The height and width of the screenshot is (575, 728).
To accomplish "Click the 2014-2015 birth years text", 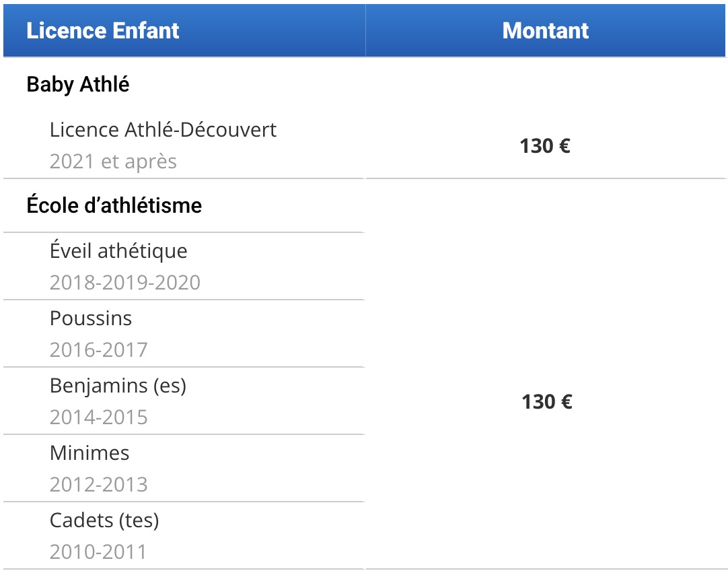I will [x=98, y=417].
